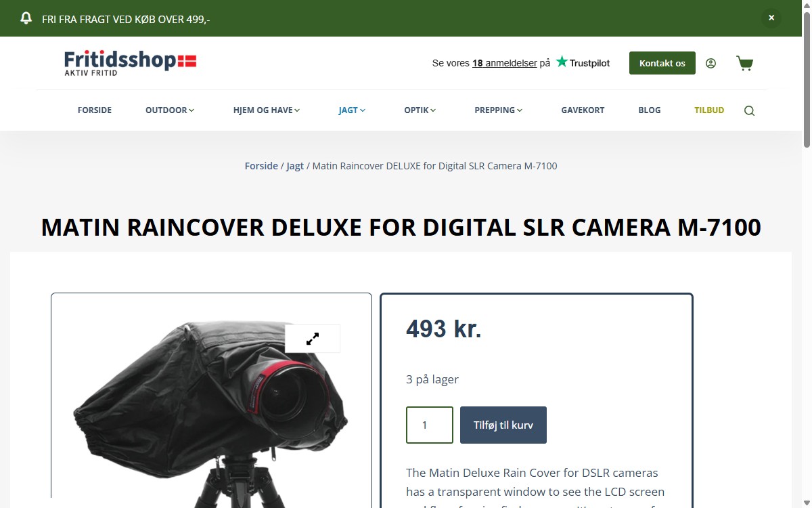Dismiss the free shipping notification banner
This screenshot has height=508, width=812.
click(x=771, y=18)
